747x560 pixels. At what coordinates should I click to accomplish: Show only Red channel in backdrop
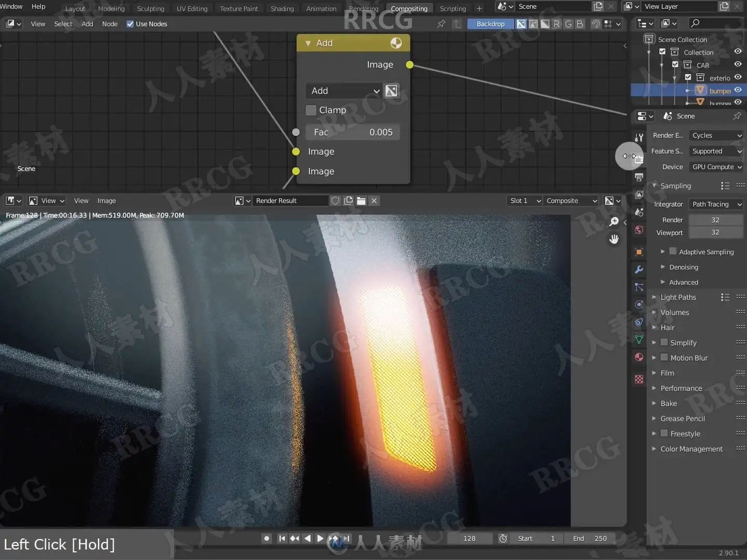pyautogui.click(x=557, y=24)
